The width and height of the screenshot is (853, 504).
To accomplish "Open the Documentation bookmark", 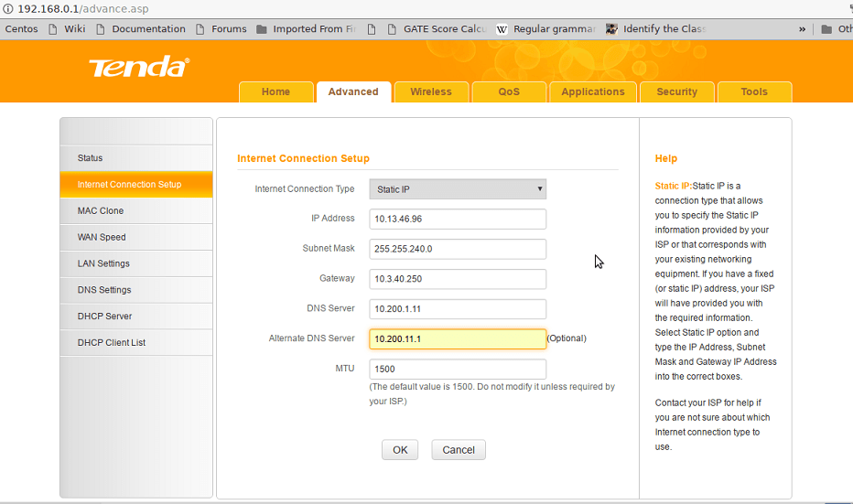I will pos(142,29).
